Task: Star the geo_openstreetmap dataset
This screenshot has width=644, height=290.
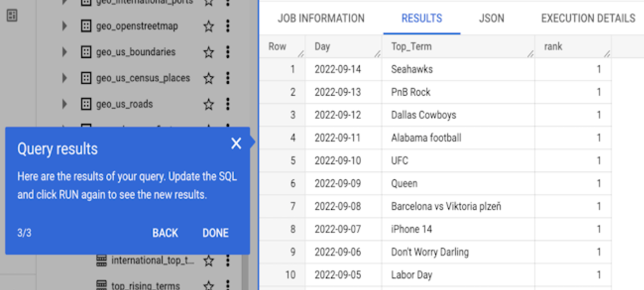Action: point(209,26)
